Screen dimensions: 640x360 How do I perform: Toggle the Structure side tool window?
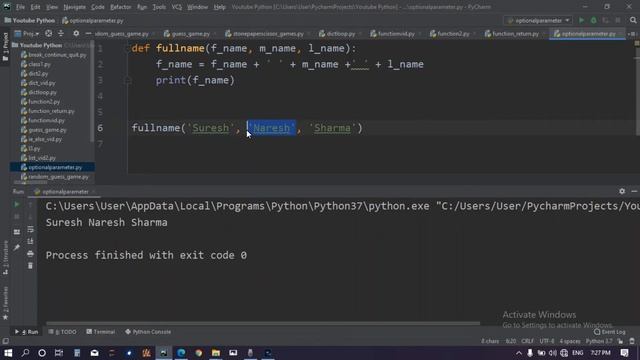pos(5,258)
